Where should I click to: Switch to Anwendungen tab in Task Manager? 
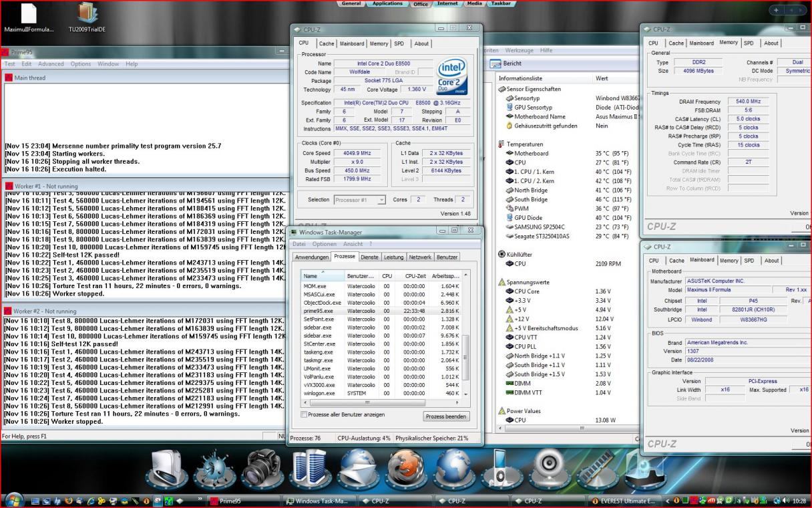click(x=312, y=257)
